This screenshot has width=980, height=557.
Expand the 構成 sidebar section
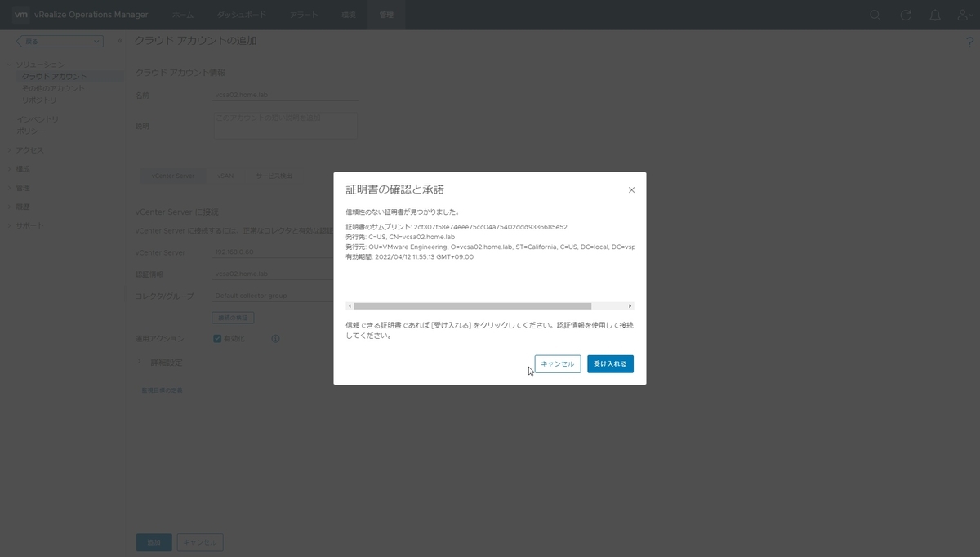(x=11, y=169)
